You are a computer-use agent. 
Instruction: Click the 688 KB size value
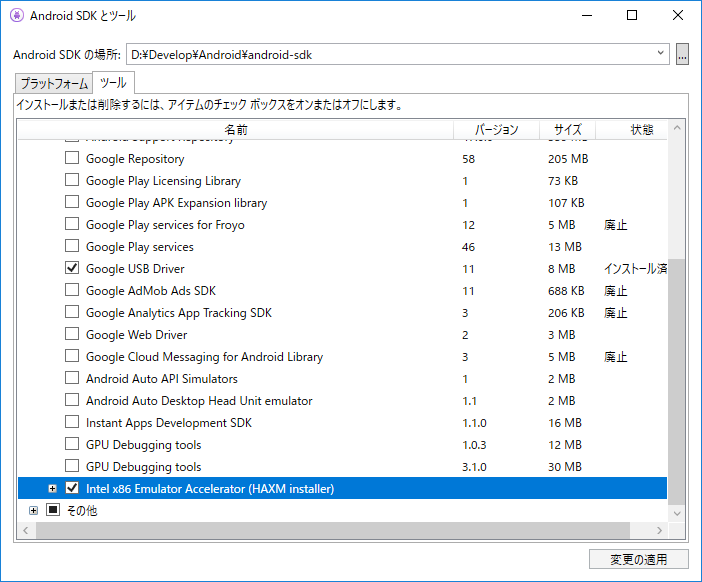566,291
